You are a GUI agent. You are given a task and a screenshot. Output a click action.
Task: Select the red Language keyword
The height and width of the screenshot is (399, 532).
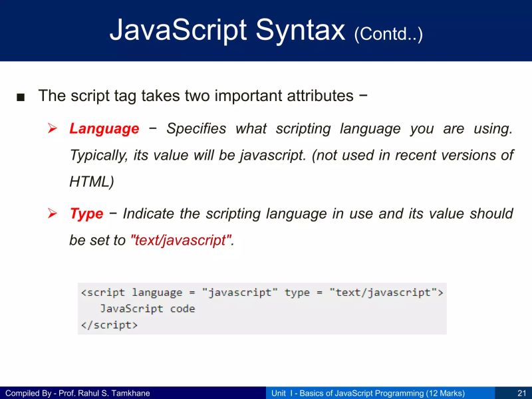tap(104, 129)
